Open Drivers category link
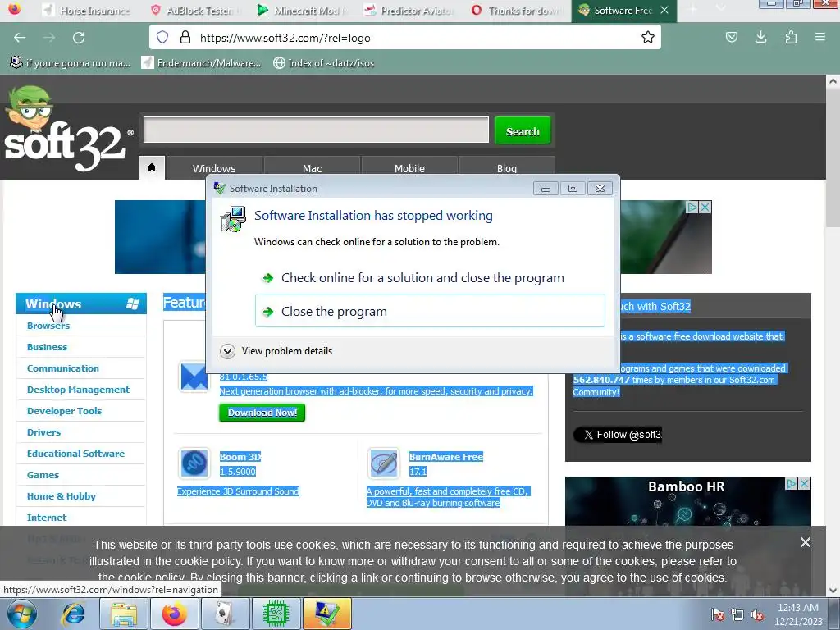The width and height of the screenshot is (840, 630). [x=44, y=432]
